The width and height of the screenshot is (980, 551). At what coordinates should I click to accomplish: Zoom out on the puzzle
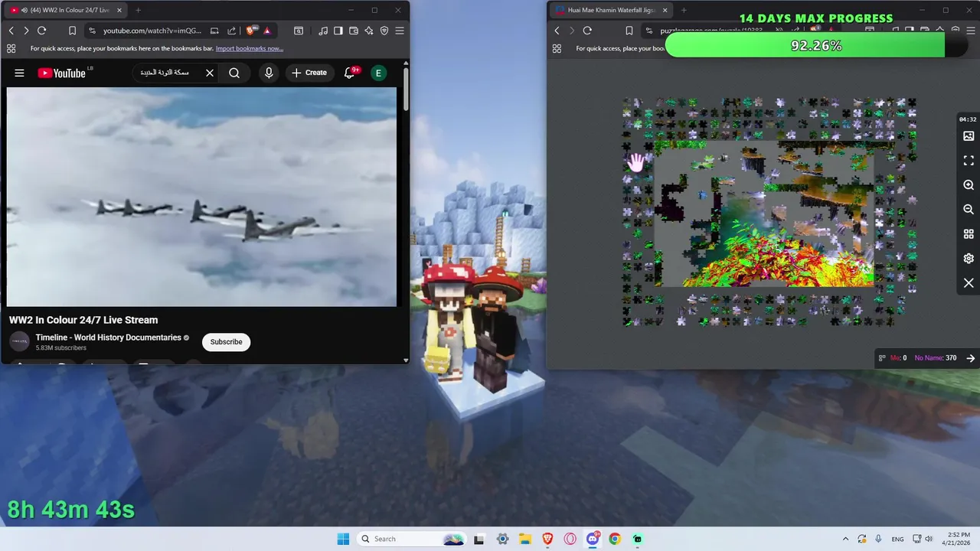point(969,210)
